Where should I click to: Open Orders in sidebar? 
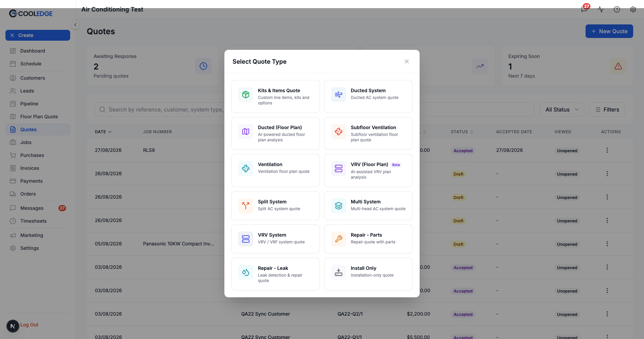(38, 194)
